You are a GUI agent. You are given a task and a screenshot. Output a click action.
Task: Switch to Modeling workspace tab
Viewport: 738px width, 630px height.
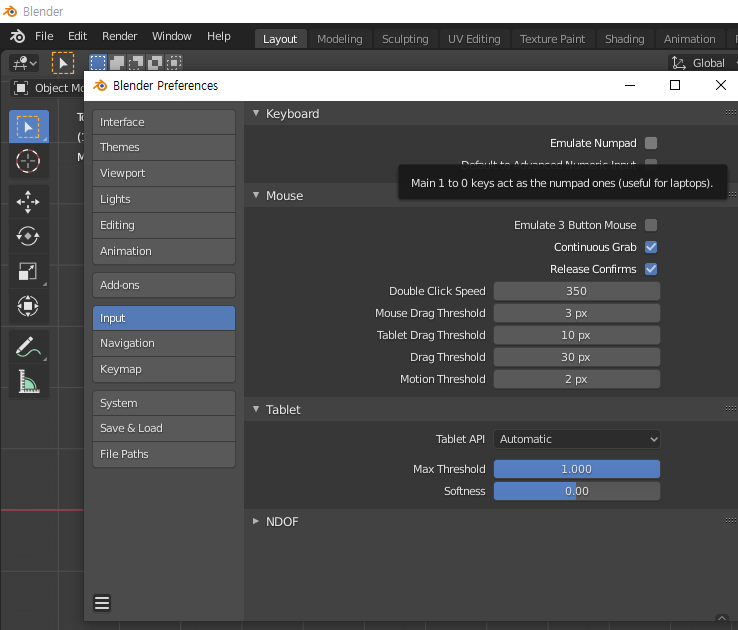point(340,39)
